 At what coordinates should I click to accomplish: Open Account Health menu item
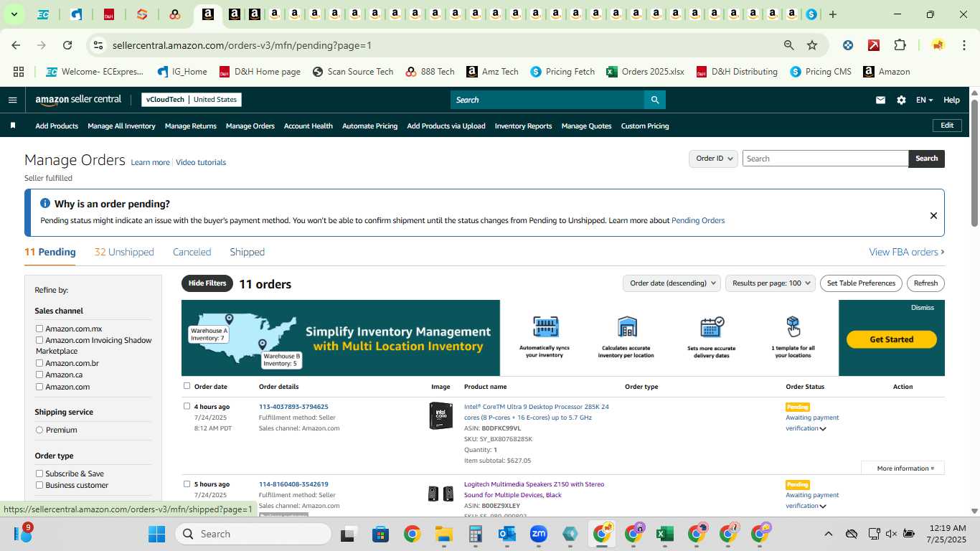click(x=308, y=126)
